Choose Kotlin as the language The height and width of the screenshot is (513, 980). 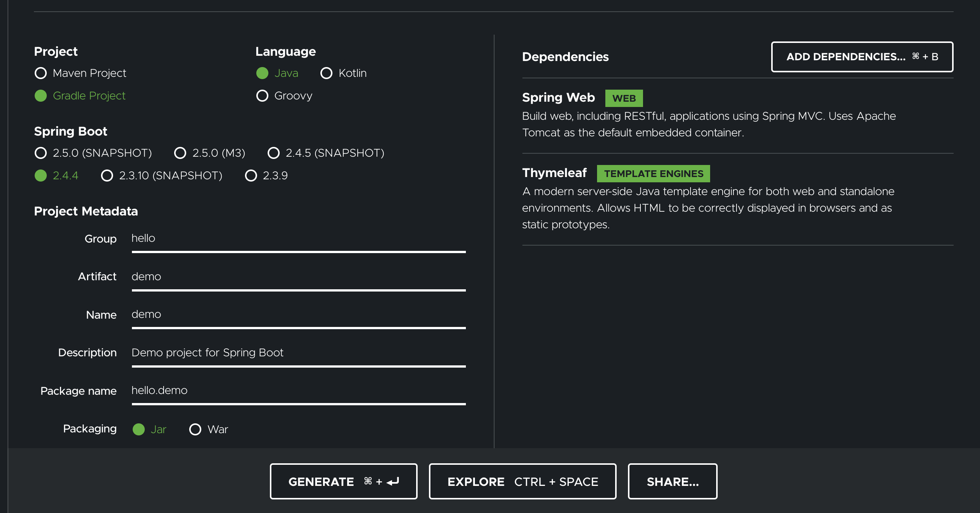pos(326,73)
